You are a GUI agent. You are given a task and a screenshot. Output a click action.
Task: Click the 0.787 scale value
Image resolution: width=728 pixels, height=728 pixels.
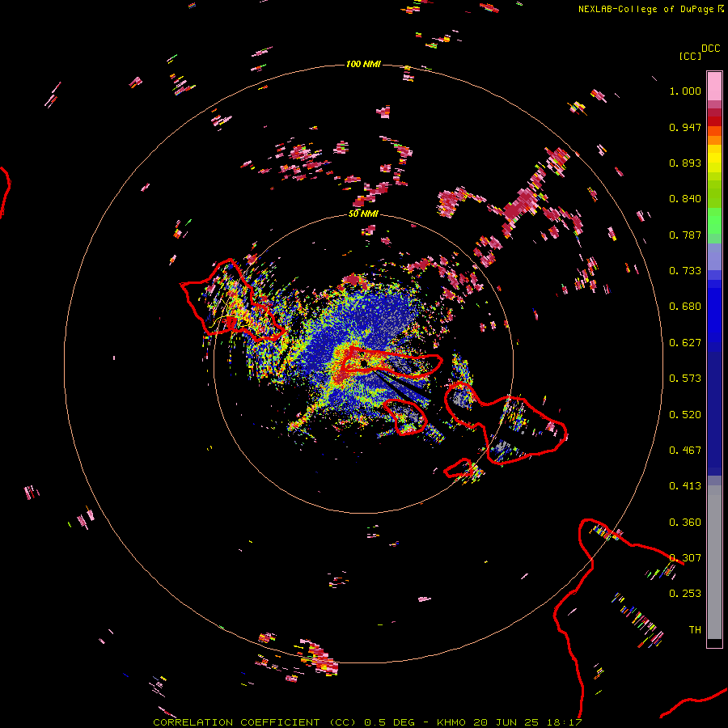pyautogui.click(x=685, y=235)
